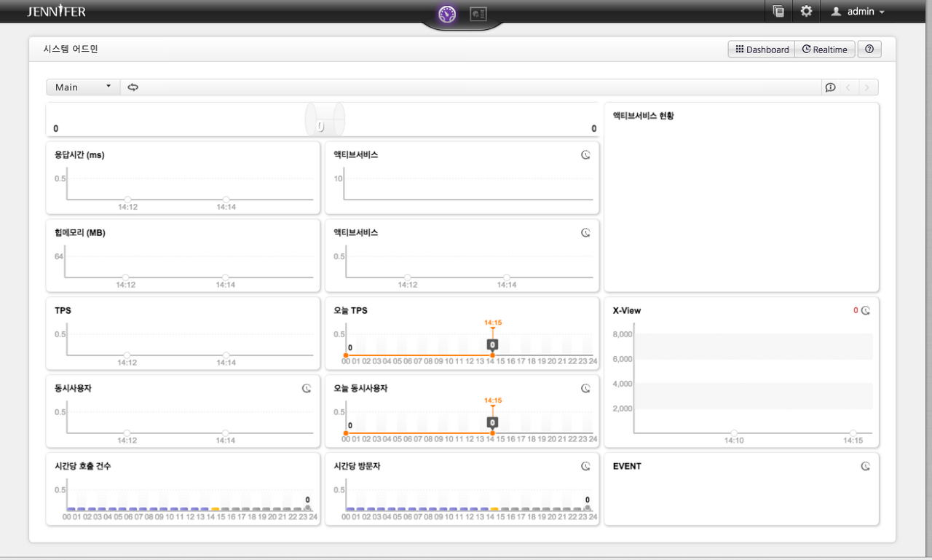The width and height of the screenshot is (932, 560).
Task: Click the clock icon in EVENT panel
Action: (x=866, y=466)
